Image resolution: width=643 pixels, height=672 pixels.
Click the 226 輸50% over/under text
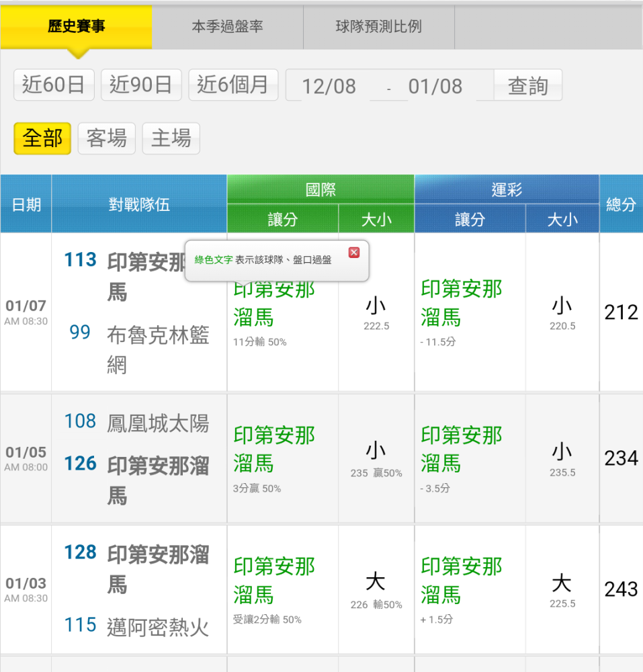pyautogui.click(x=376, y=605)
